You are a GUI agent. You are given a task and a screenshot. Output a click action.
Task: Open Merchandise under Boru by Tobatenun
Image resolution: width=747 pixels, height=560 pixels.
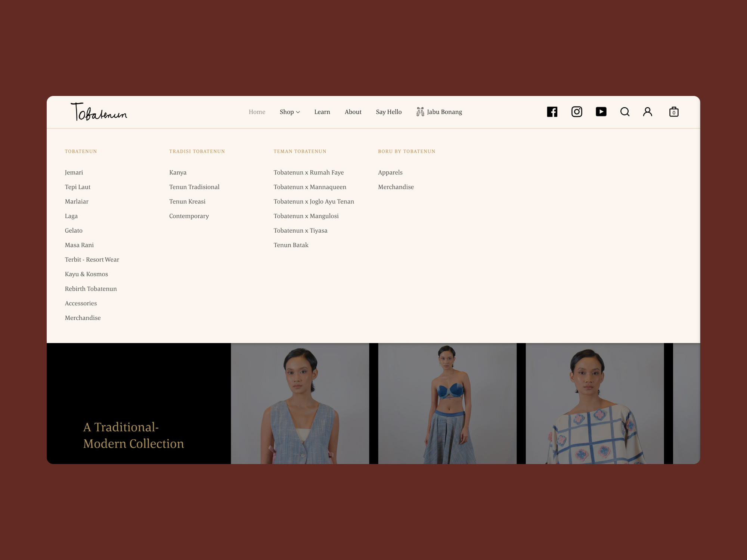396,187
